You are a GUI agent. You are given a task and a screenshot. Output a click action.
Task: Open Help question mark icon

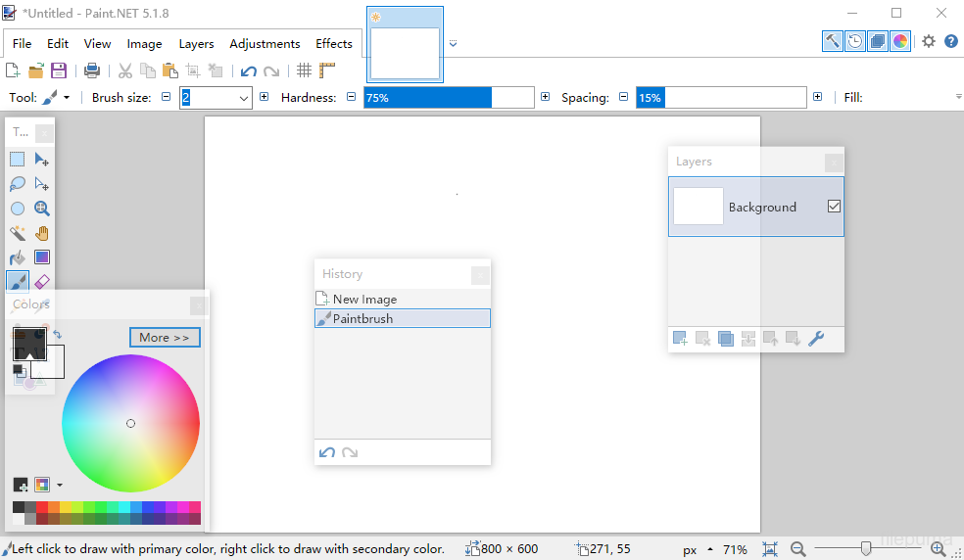pyautogui.click(x=951, y=41)
